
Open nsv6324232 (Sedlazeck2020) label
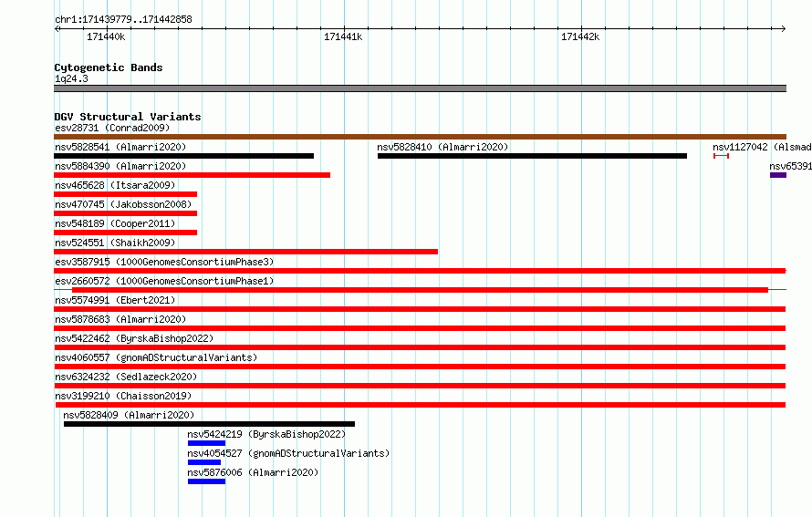[126, 377]
